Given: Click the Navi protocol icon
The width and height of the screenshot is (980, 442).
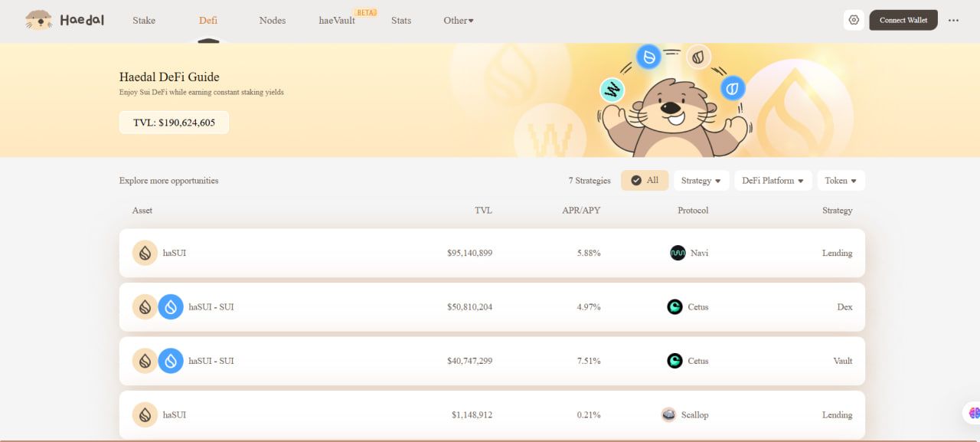Looking at the screenshot, I should click(678, 253).
